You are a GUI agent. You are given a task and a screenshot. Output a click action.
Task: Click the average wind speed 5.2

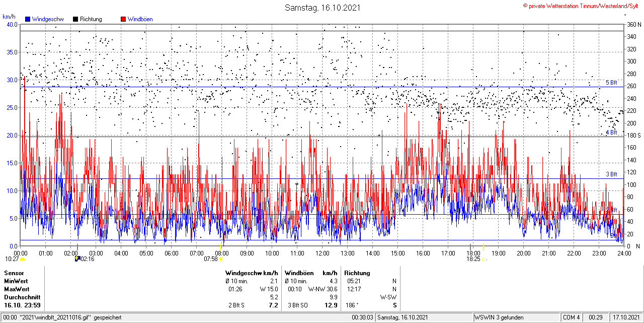(x=274, y=297)
